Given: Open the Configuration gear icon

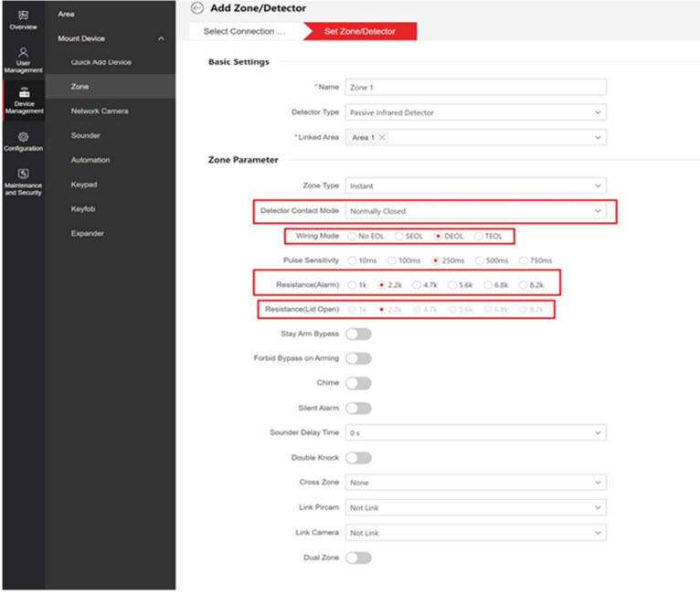Looking at the screenshot, I should pyautogui.click(x=23, y=137).
